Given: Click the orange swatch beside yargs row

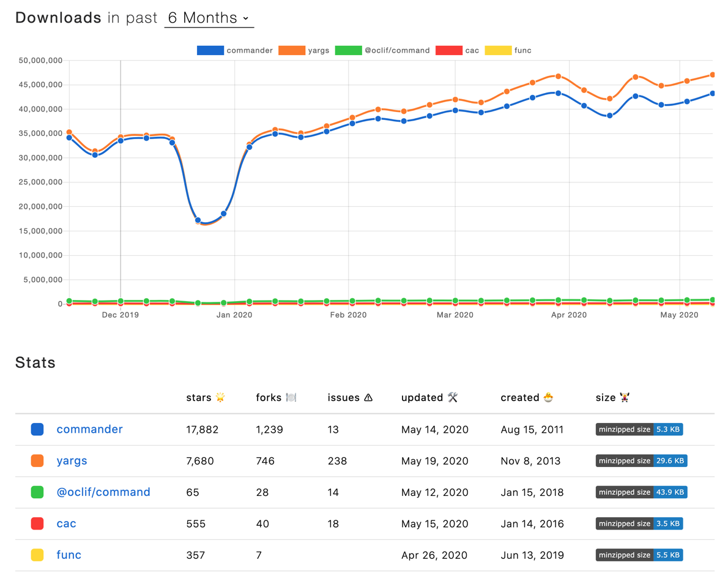Looking at the screenshot, I should (37, 461).
